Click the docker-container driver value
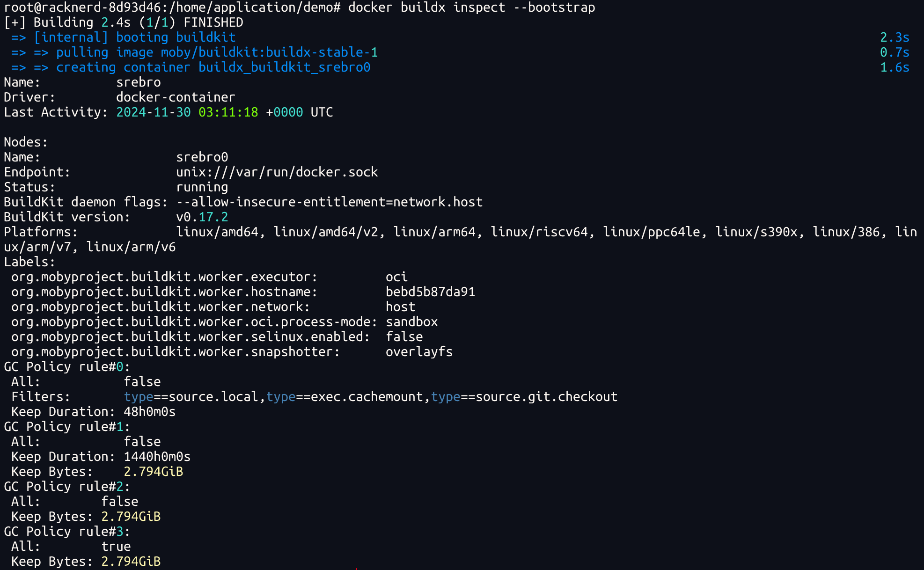Screen dimensions: 924x570 tap(176, 97)
